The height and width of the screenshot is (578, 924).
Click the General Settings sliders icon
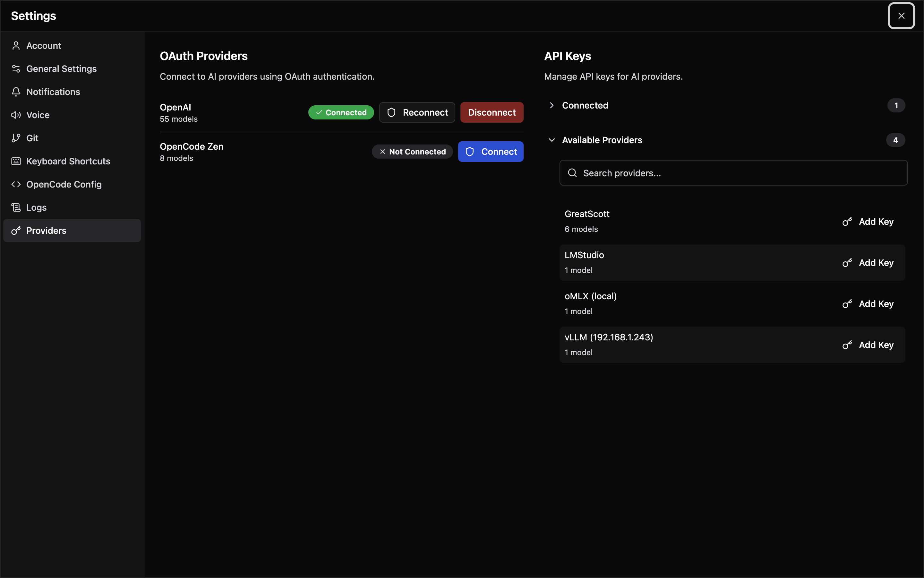[x=16, y=69]
